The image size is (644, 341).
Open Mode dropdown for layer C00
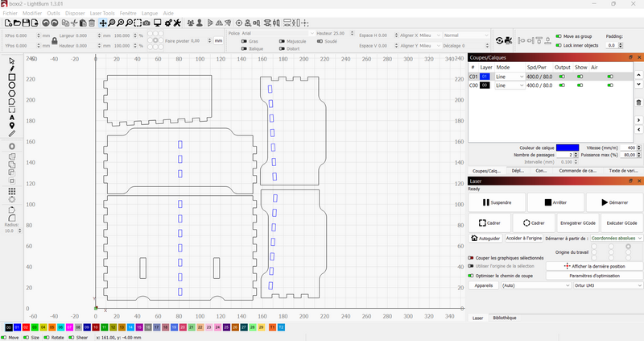(x=510, y=85)
